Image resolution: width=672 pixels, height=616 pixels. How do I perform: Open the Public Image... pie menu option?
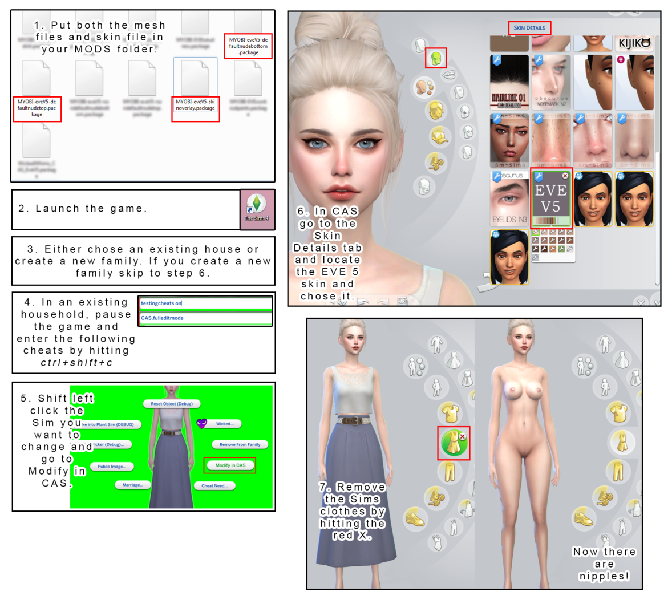111,467
